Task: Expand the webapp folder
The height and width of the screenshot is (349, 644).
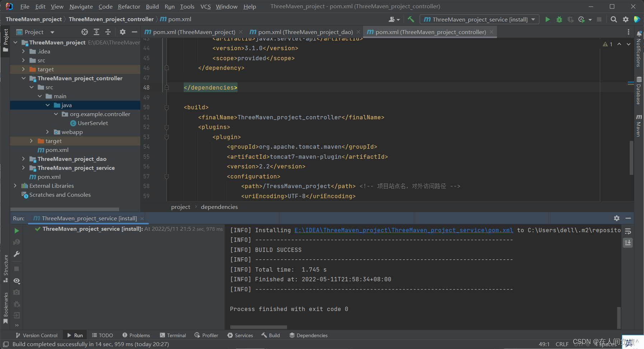Action: tap(47, 132)
